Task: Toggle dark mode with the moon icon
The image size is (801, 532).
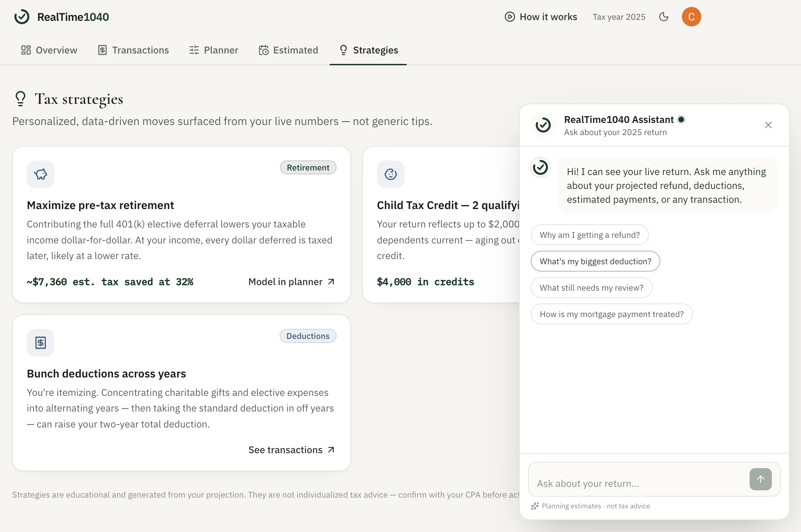Action: 664,17
